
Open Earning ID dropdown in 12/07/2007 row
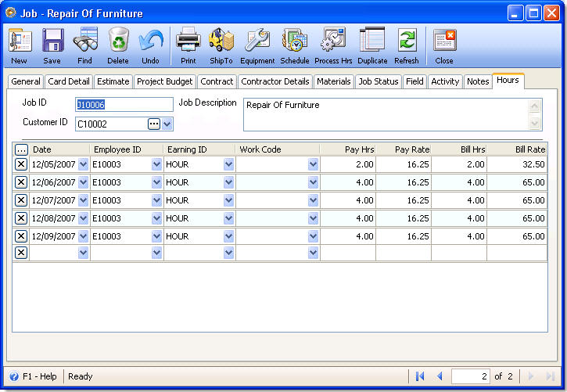[228, 200]
